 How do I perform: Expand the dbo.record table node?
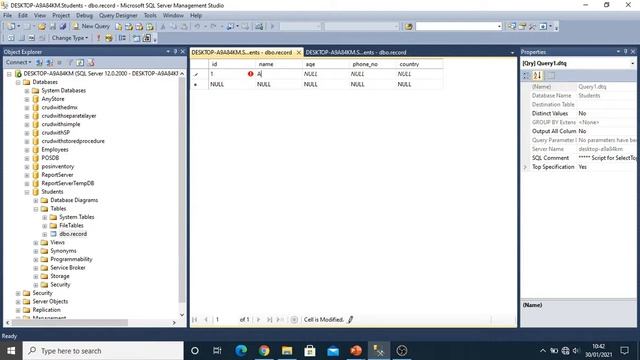click(44, 234)
